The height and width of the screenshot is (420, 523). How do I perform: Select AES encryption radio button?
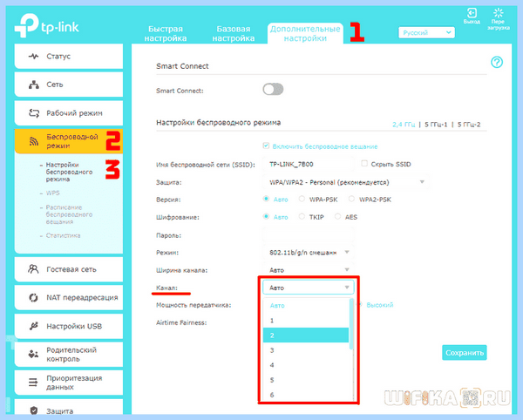(337, 216)
